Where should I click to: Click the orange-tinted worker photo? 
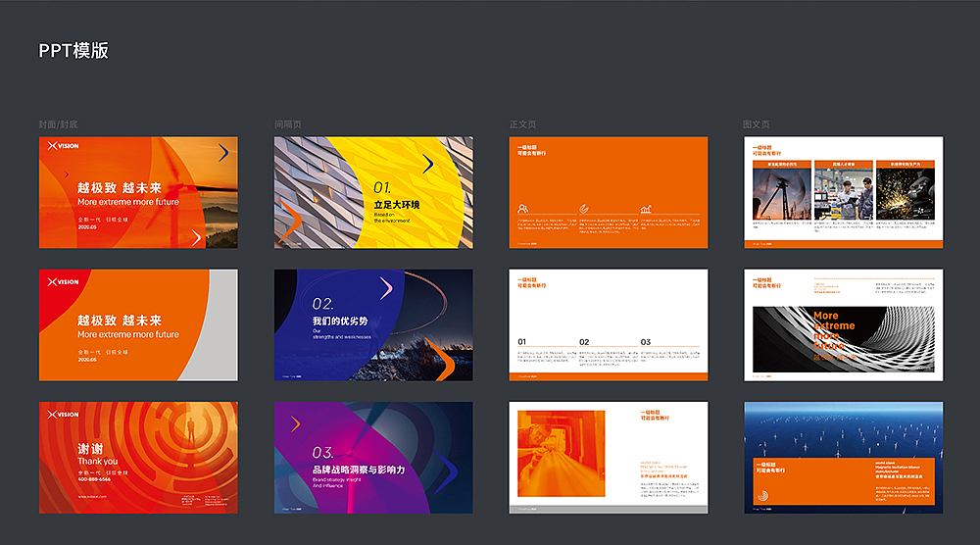pos(562,454)
